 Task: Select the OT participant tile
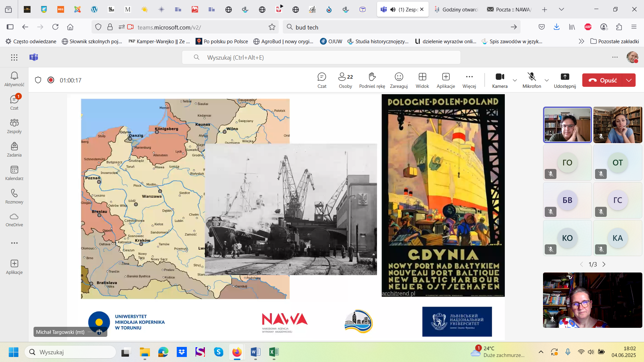tap(618, 163)
